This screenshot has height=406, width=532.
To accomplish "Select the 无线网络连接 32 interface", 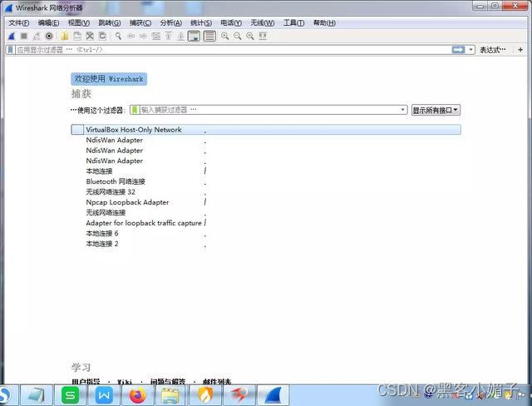I will pyautogui.click(x=111, y=192).
